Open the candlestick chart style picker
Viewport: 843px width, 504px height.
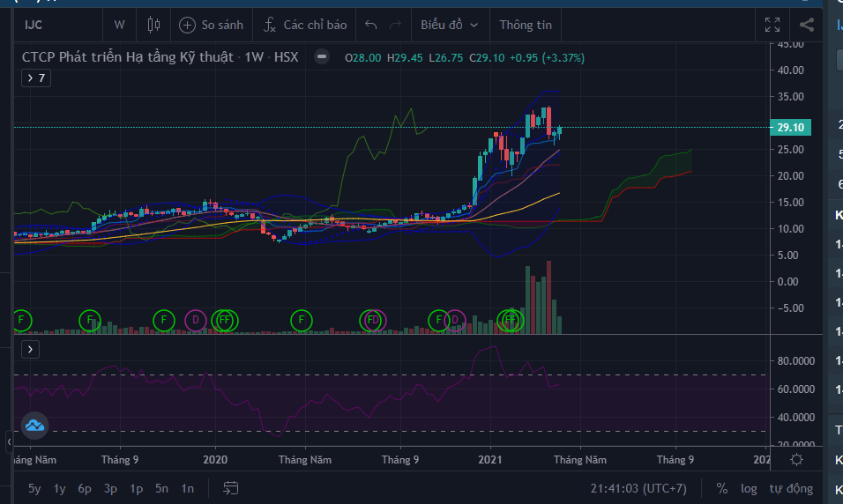pyautogui.click(x=154, y=25)
